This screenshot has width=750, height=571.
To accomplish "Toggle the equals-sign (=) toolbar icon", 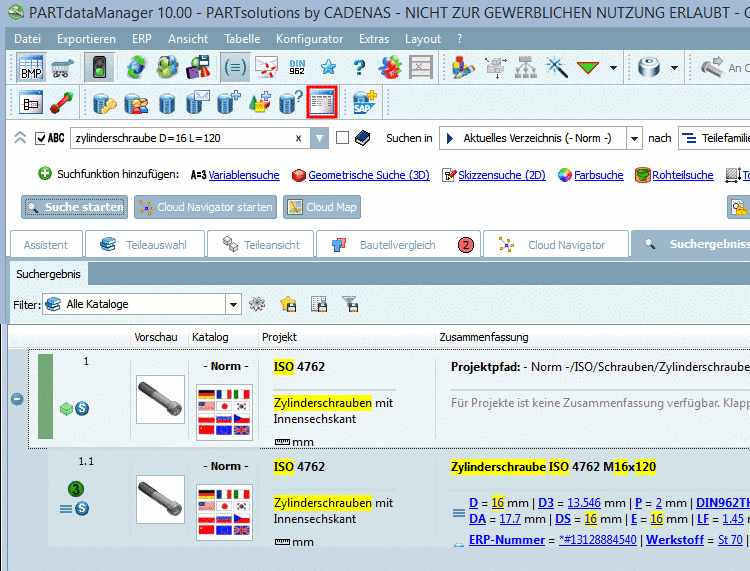I will 235,67.
